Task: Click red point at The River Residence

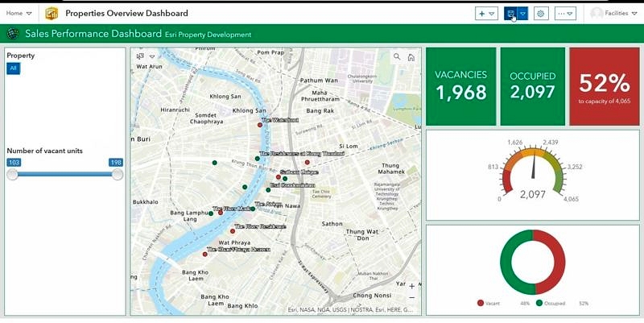Action: point(233,231)
